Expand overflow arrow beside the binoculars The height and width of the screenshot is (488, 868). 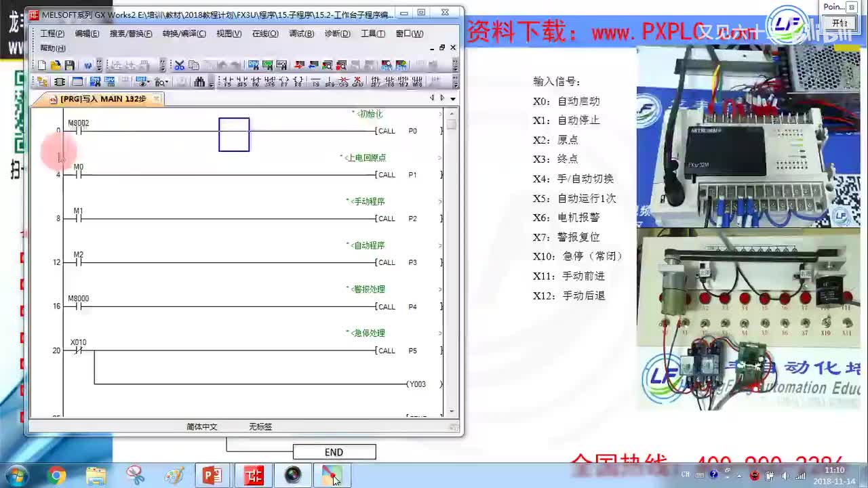click(212, 83)
